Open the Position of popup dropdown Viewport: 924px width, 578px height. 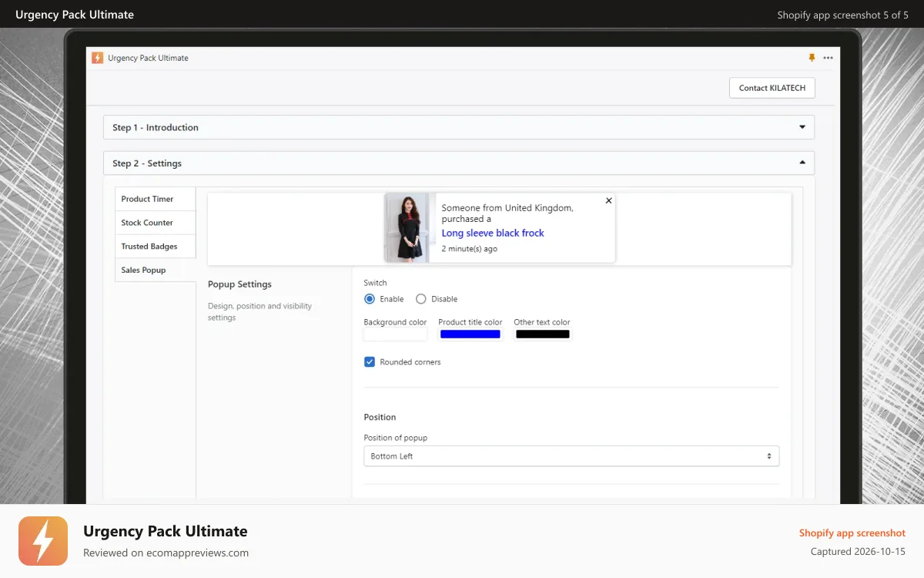coord(571,456)
